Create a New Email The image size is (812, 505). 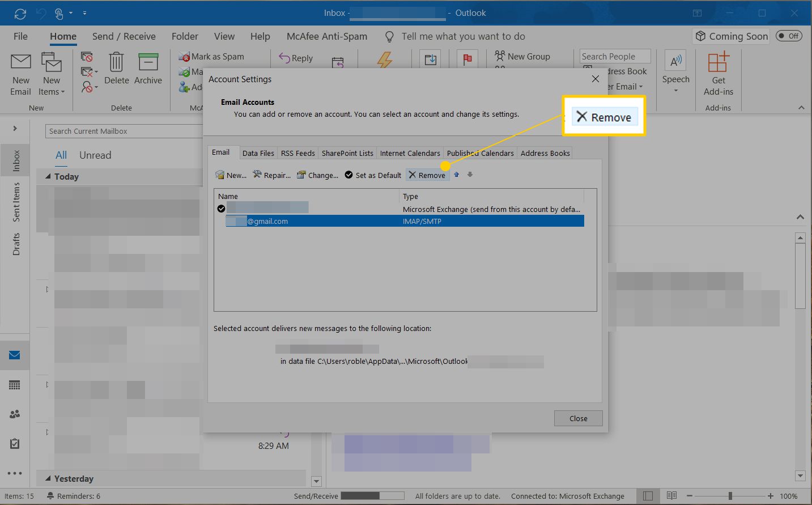point(21,74)
